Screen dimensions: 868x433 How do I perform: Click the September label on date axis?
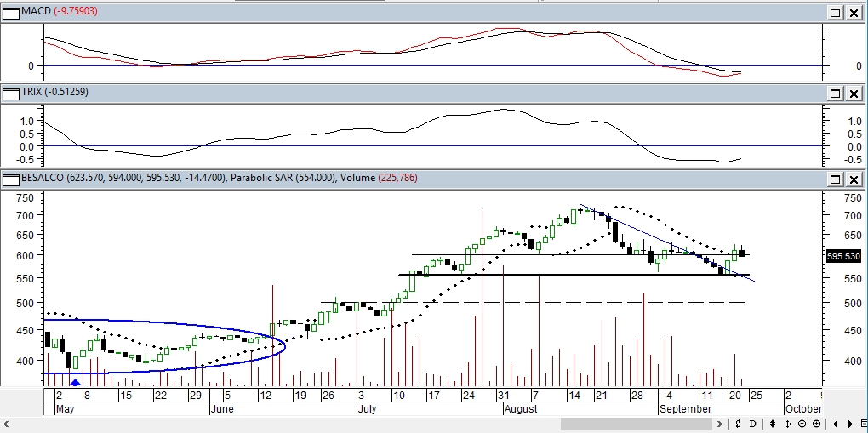point(685,409)
